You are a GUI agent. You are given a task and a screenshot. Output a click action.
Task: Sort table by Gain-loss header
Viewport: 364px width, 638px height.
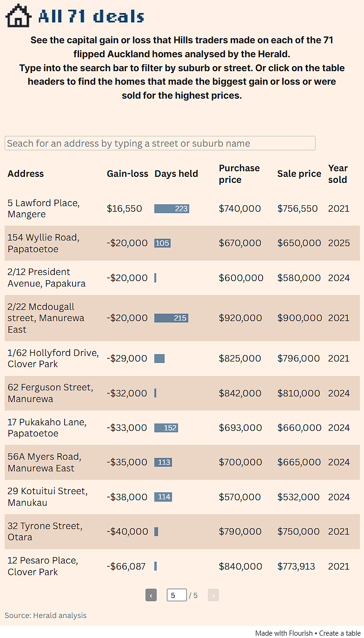coord(127,174)
